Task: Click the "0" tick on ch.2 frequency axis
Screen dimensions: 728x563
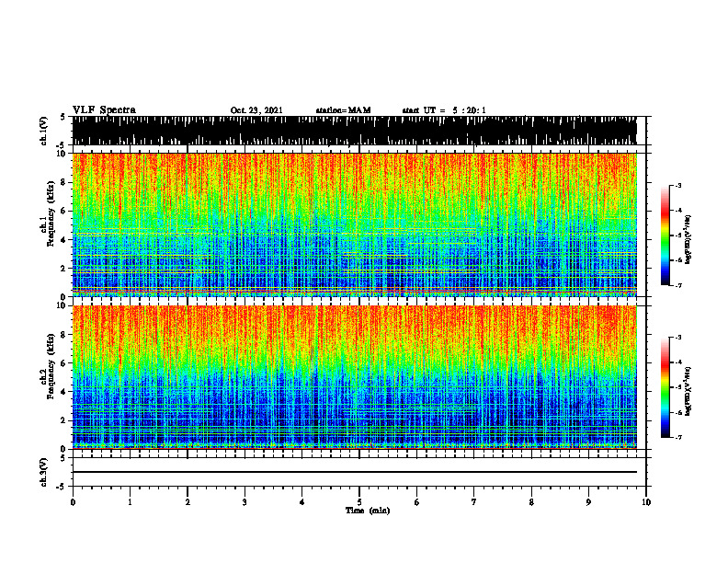Action: pyautogui.click(x=65, y=449)
